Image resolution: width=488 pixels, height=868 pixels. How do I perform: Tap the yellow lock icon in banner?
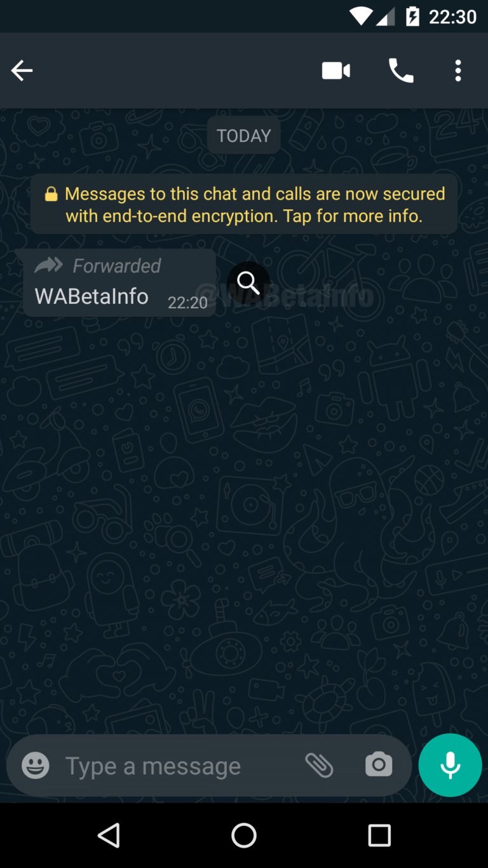[x=51, y=194]
